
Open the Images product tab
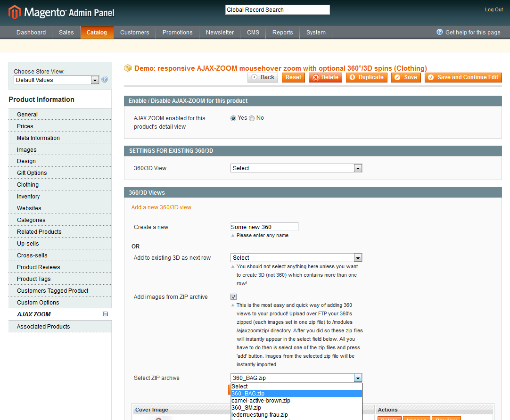pos(60,149)
